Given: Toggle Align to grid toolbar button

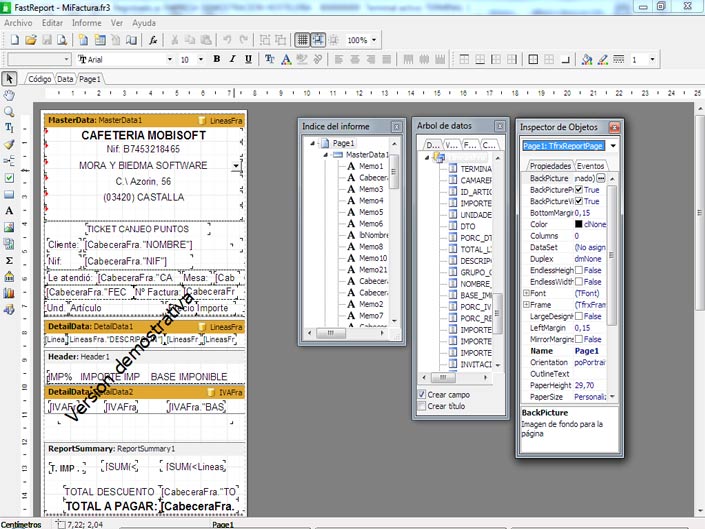Looking at the screenshot, I should pyautogui.click(x=318, y=40).
